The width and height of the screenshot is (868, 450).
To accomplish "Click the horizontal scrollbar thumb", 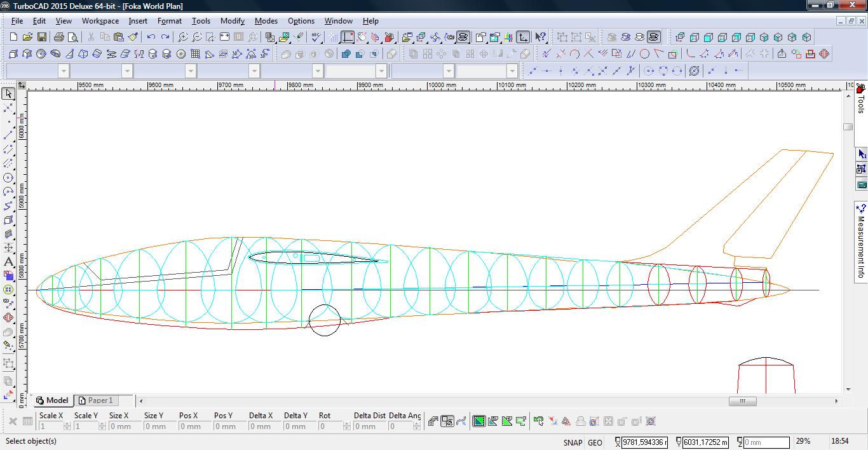I will tap(742, 401).
